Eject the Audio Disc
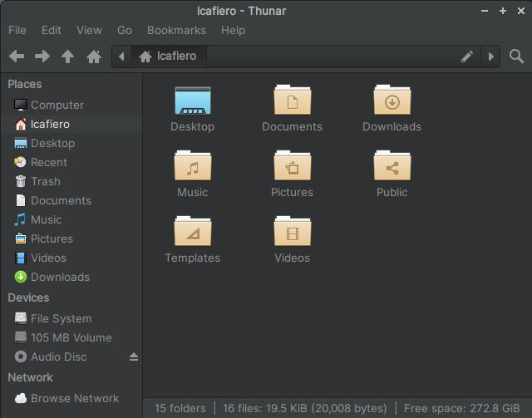This screenshot has height=418, width=532. tap(133, 357)
